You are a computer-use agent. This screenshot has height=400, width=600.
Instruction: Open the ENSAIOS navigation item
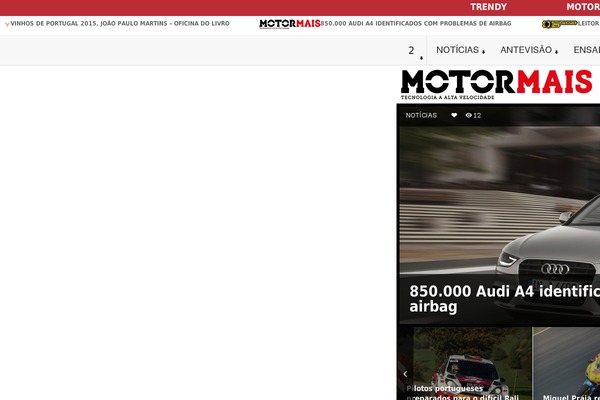pyautogui.click(x=586, y=50)
